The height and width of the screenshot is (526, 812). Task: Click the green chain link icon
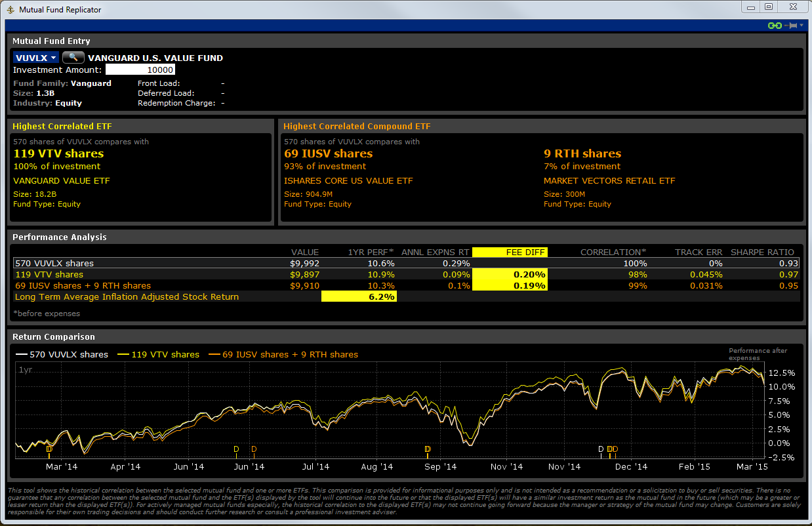(x=775, y=26)
